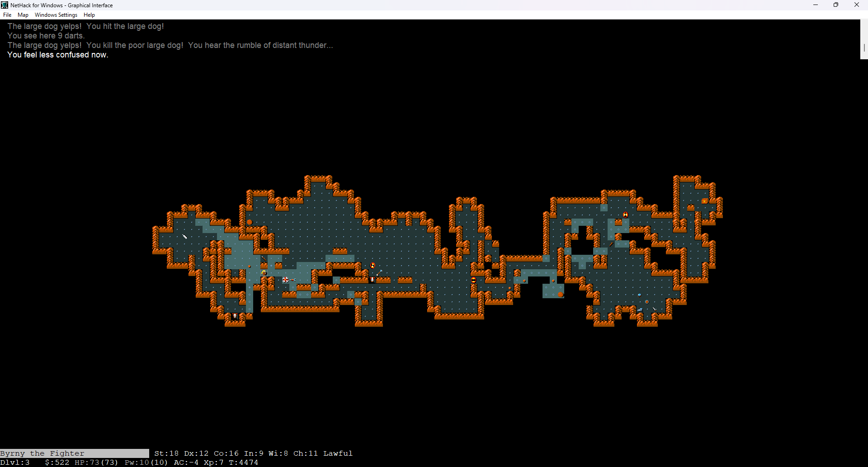The width and height of the screenshot is (868, 467).
Task: Click the 'Byrny the Fighter' name bar
Action: [75, 453]
